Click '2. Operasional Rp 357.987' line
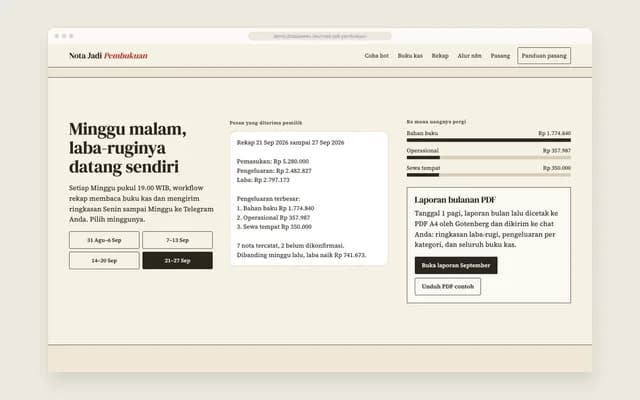Viewport: 640px width, 400px height. point(273,218)
